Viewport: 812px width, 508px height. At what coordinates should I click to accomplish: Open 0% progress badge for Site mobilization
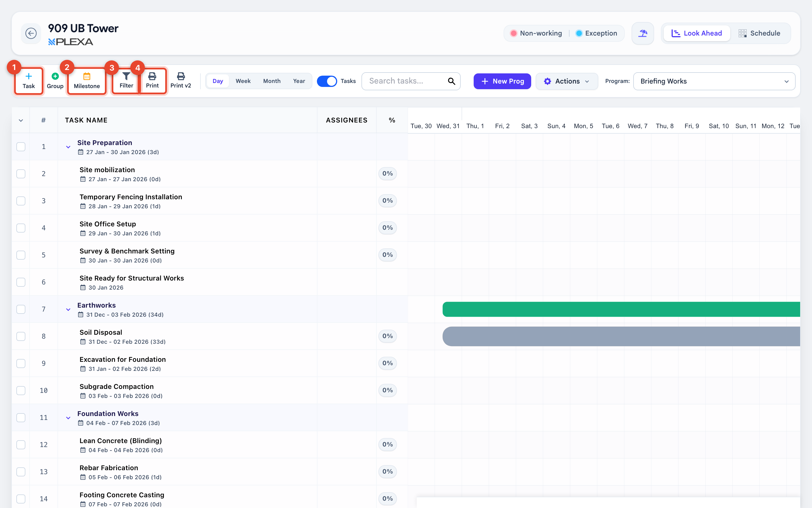388,174
